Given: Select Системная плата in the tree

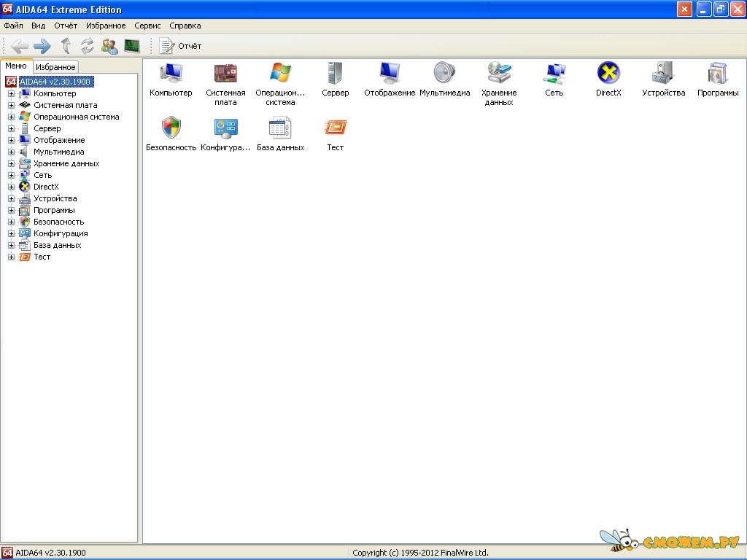Looking at the screenshot, I should click(x=65, y=105).
